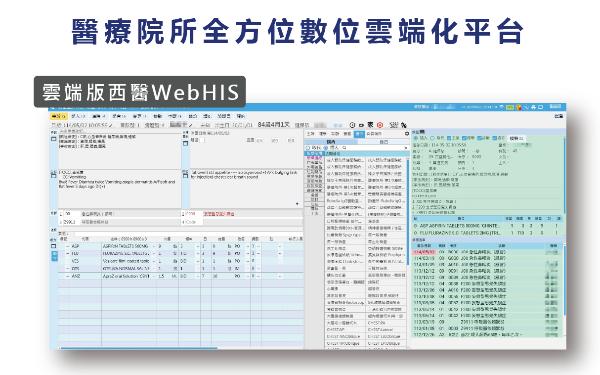Click the horizontal scrollbar under the prescription table
The image size is (600, 375).
pyautogui.click(x=139, y=348)
